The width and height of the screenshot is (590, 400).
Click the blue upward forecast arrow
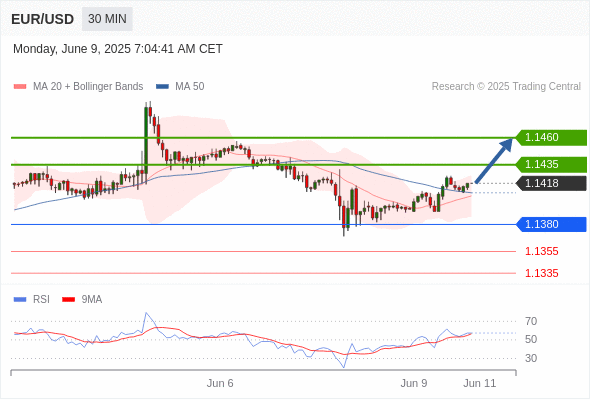tap(494, 161)
